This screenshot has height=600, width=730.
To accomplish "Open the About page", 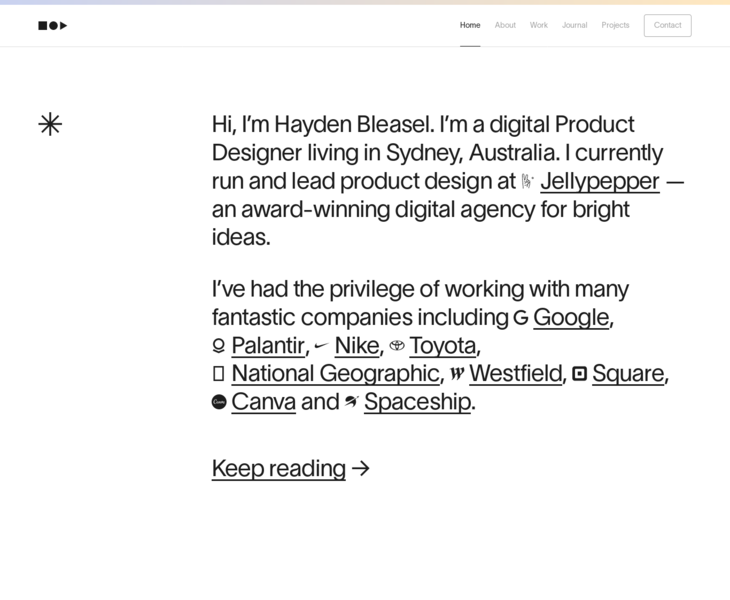I will coord(505,25).
